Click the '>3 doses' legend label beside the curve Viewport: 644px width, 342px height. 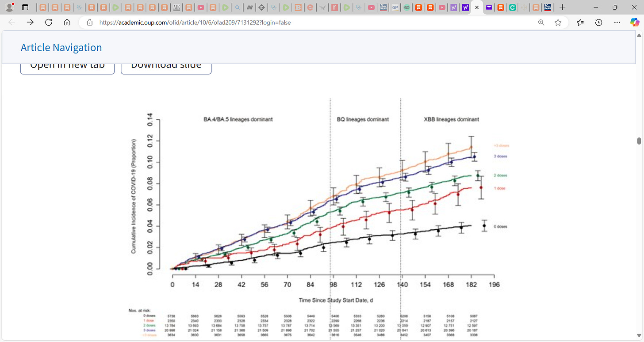pos(502,145)
